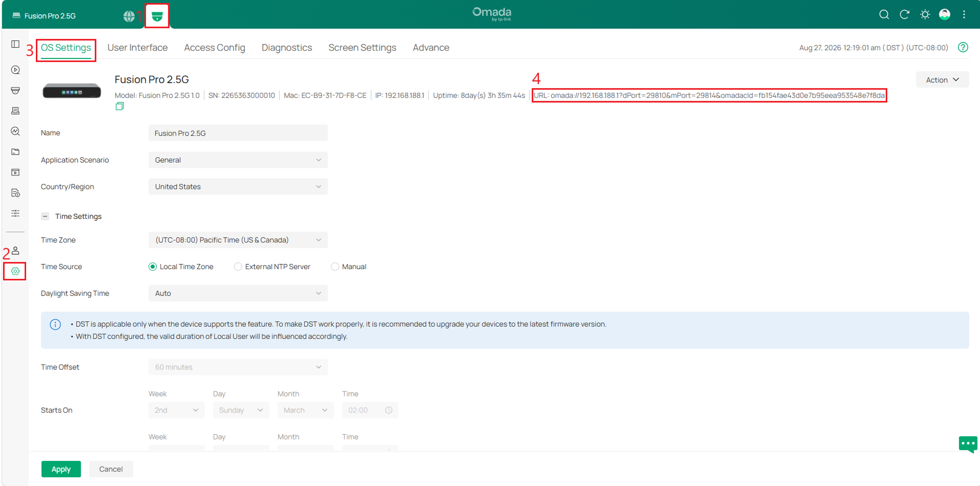The width and height of the screenshot is (980, 486).
Task: Open the folder sidebar icon
Action: (x=16, y=152)
